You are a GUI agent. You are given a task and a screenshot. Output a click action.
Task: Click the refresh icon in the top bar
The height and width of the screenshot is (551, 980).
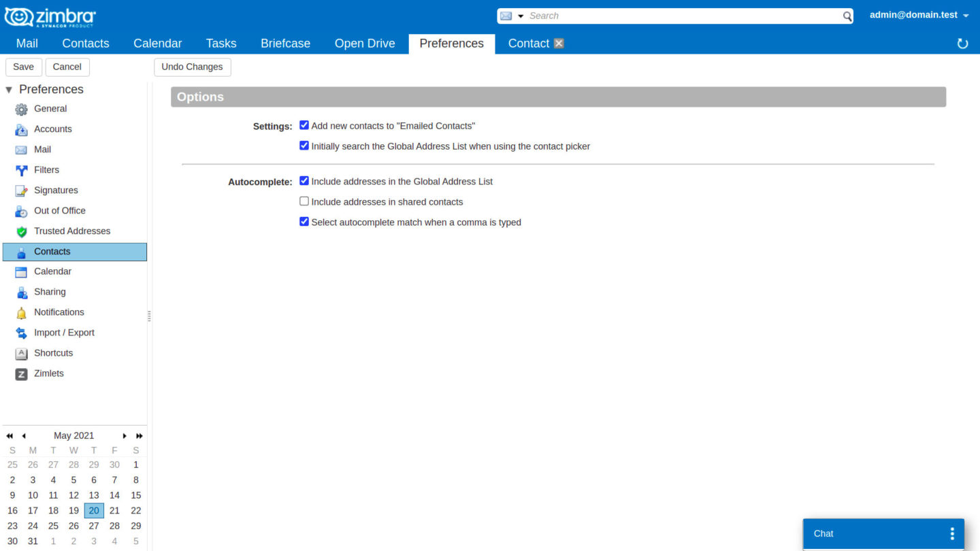tap(962, 43)
